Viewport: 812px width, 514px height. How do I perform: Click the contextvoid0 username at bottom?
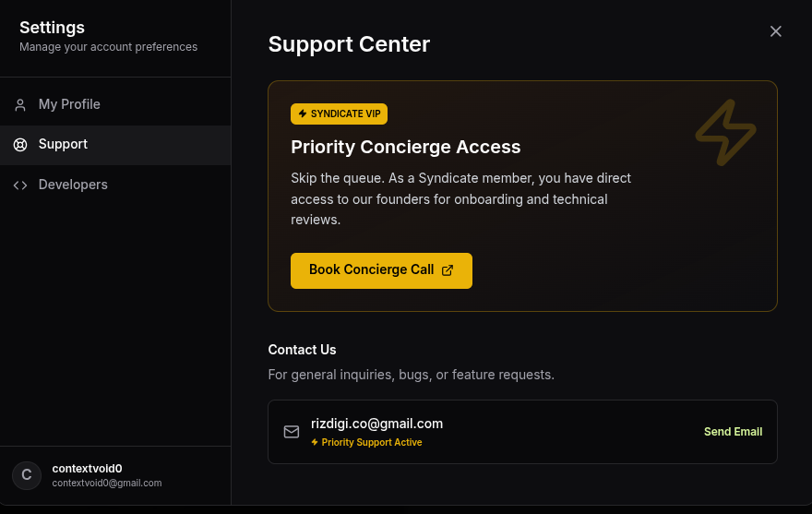[87, 469]
